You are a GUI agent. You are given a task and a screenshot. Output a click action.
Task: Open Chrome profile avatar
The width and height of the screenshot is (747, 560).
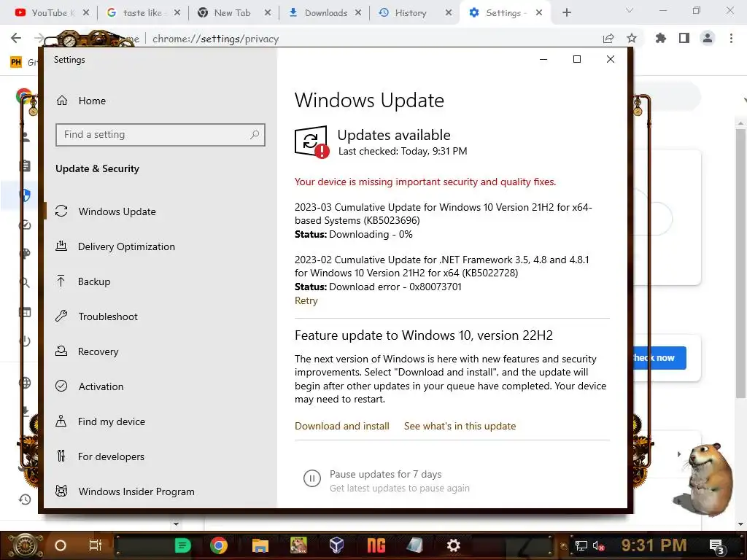point(708,38)
